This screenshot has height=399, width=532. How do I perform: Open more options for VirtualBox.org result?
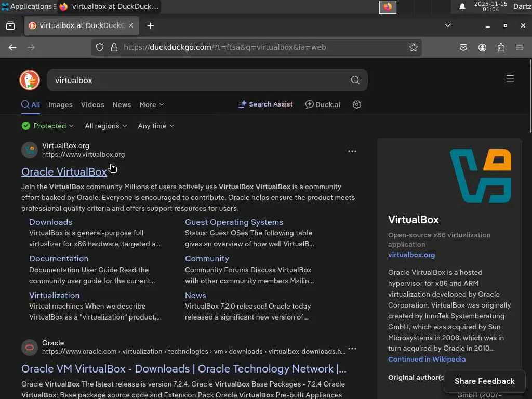352,151
